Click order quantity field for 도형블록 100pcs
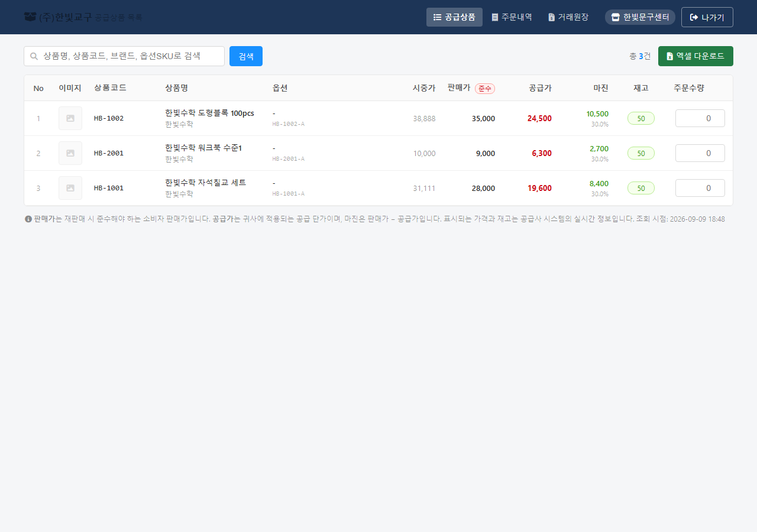The height and width of the screenshot is (532, 757). [x=700, y=118]
